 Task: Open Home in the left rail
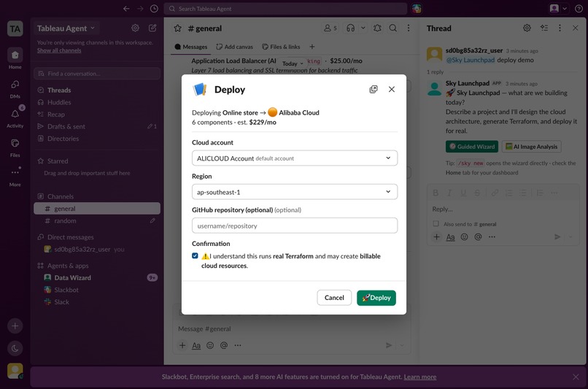tap(15, 58)
